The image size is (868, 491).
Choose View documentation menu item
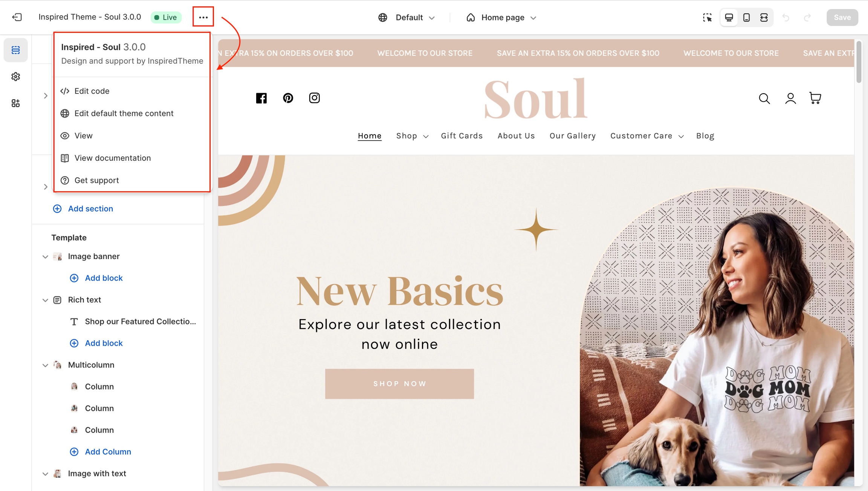(x=112, y=158)
